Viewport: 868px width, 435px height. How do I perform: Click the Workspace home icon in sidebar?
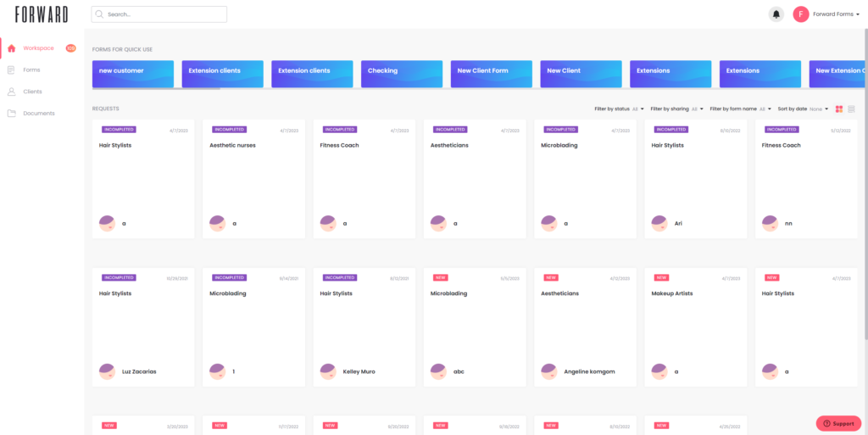12,48
